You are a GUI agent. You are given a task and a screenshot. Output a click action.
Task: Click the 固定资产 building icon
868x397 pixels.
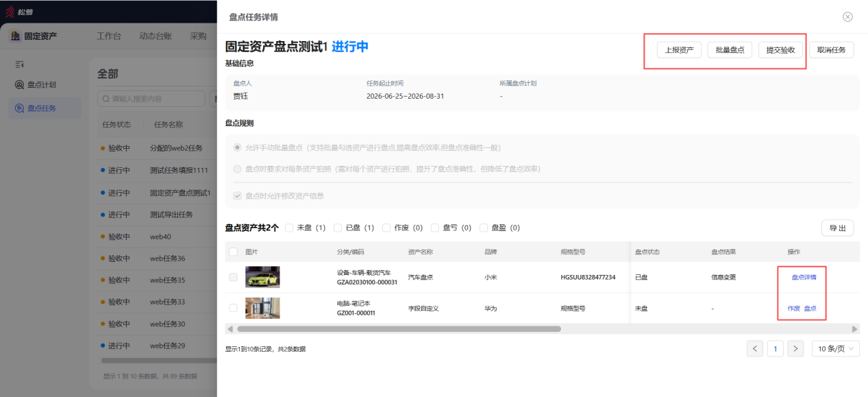click(15, 36)
